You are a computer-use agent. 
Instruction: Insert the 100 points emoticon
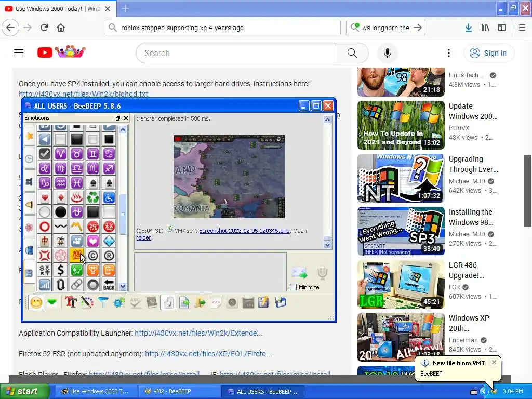coord(77,256)
